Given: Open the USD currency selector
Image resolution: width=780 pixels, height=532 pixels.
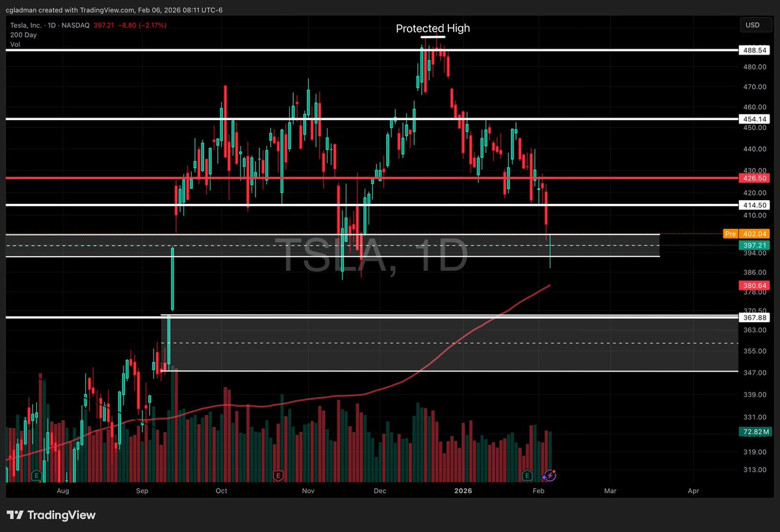Looking at the screenshot, I should coord(756,25).
